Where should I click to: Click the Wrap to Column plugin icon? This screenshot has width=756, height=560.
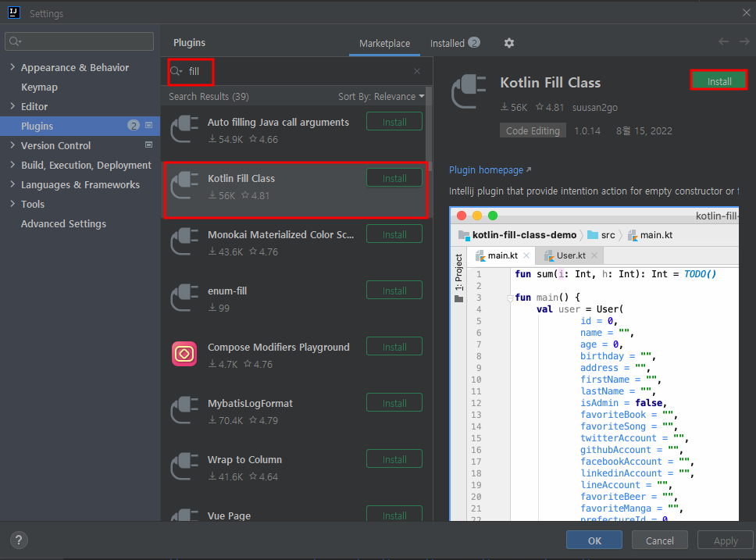point(184,466)
